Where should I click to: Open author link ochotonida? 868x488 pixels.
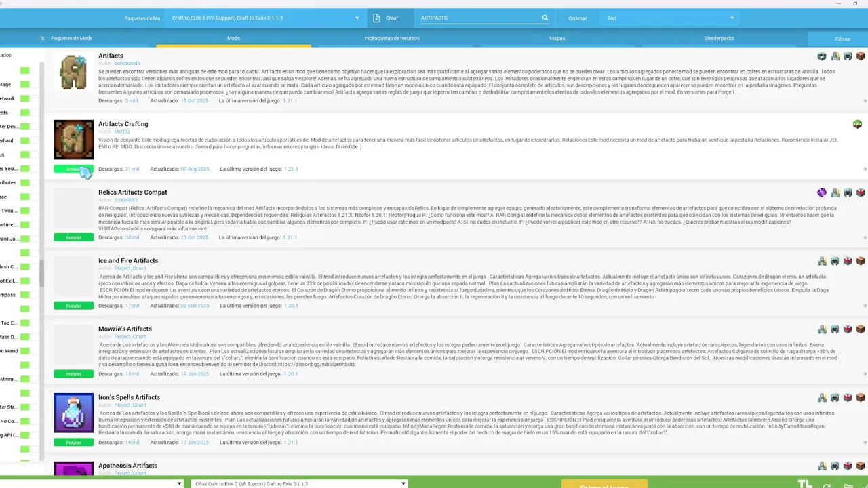pyautogui.click(x=127, y=63)
